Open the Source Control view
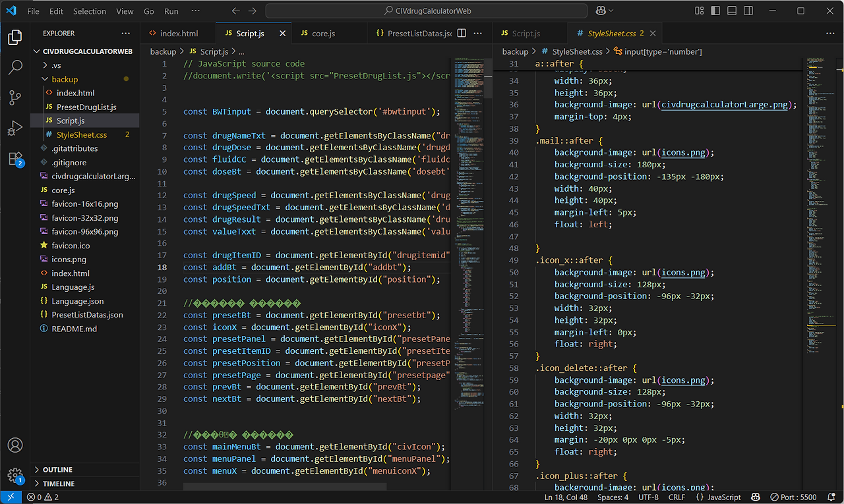844x504 pixels. (x=15, y=98)
